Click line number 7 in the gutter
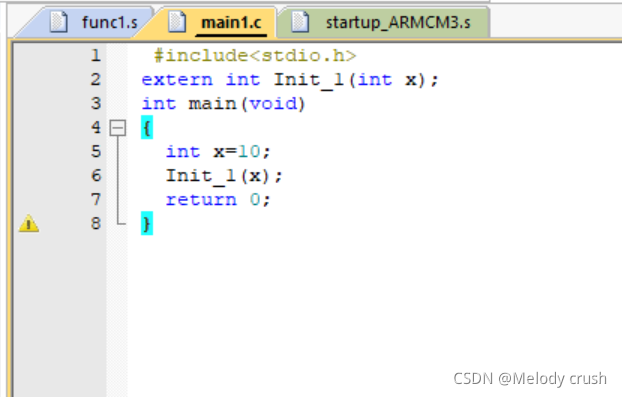Viewport: 622px width, 397px height. [96, 199]
